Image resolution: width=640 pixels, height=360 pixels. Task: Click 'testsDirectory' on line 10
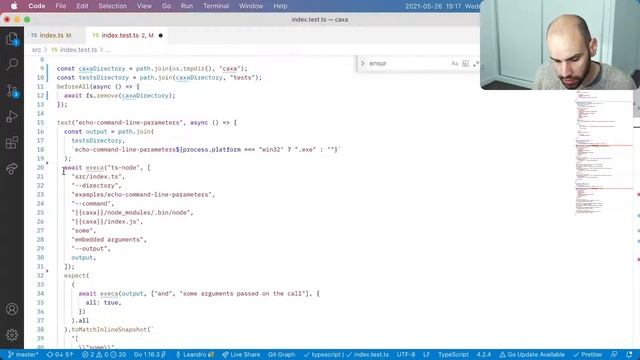[x=104, y=78]
